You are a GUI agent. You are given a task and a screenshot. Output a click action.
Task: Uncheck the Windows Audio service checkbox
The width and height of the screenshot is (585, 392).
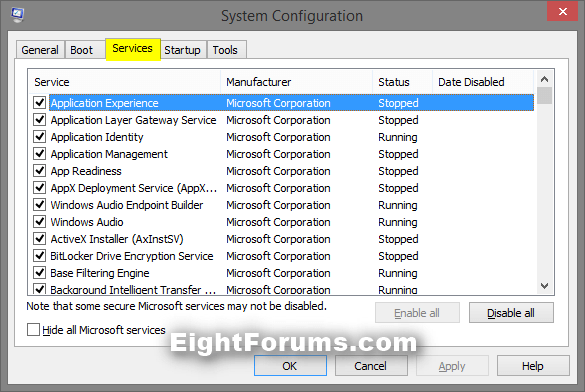coord(40,222)
